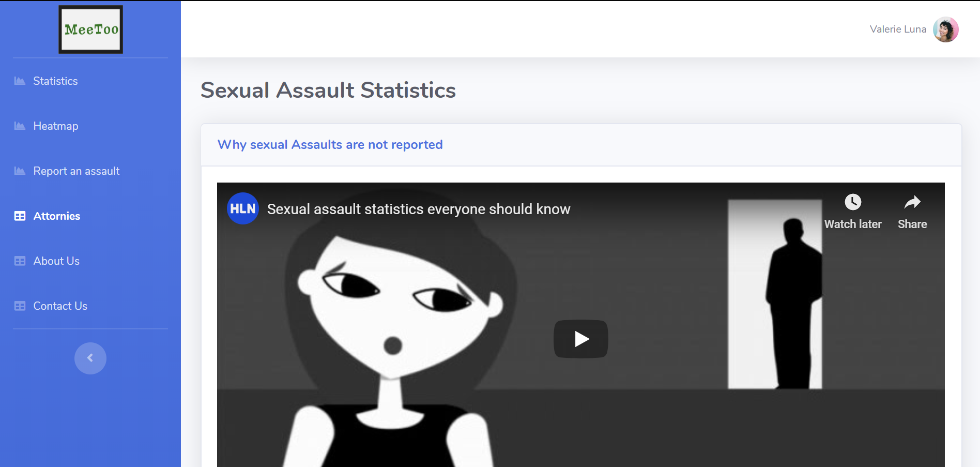Click the HLN channel logo
The image size is (980, 467).
[x=243, y=208]
